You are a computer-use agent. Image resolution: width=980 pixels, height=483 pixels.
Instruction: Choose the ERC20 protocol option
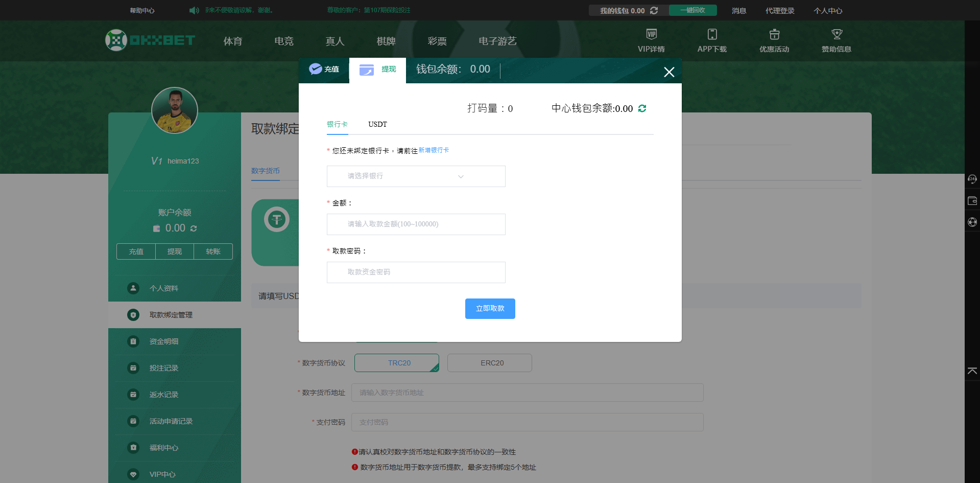click(490, 363)
